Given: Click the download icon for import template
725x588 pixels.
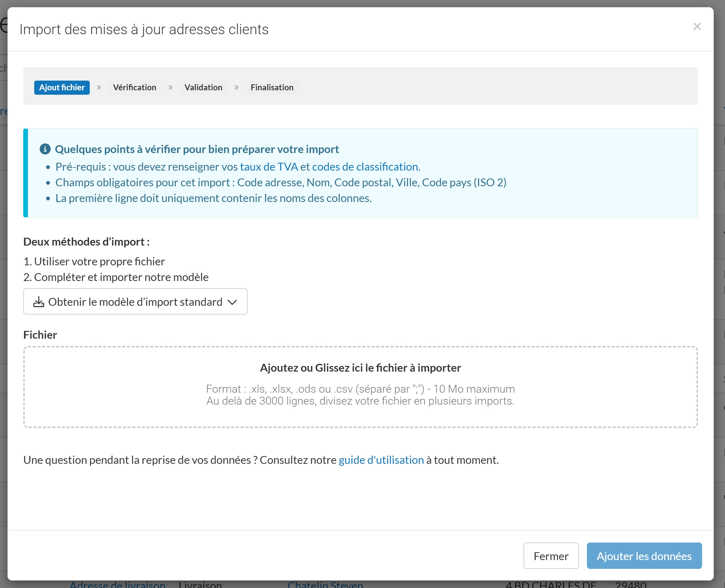Looking at the screenshot, I should (x=39, y=302).
